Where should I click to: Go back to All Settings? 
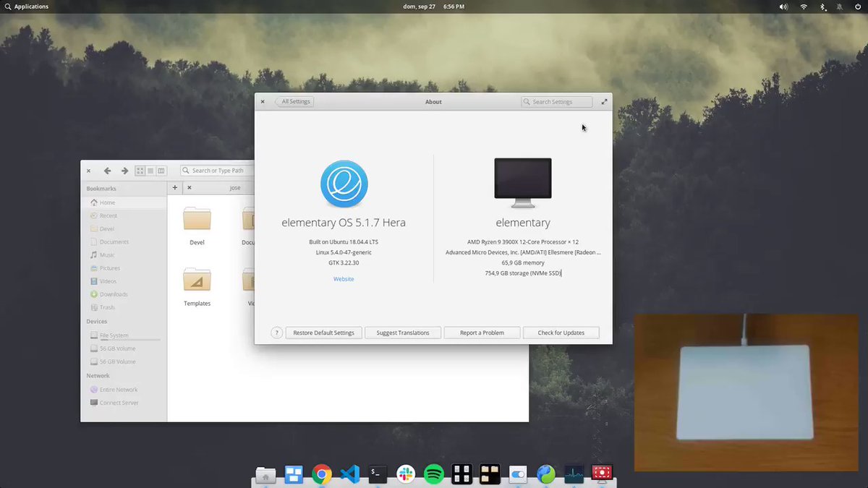coord(294,102)
